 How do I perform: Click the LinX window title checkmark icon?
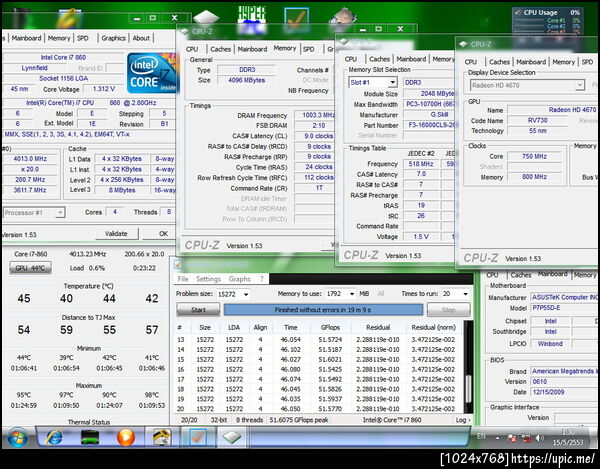coord(178,264)
